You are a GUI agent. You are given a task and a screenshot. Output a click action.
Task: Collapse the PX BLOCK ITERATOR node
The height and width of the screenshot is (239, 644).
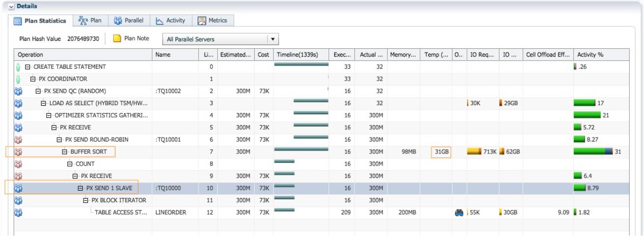click(x=86, y=200)
